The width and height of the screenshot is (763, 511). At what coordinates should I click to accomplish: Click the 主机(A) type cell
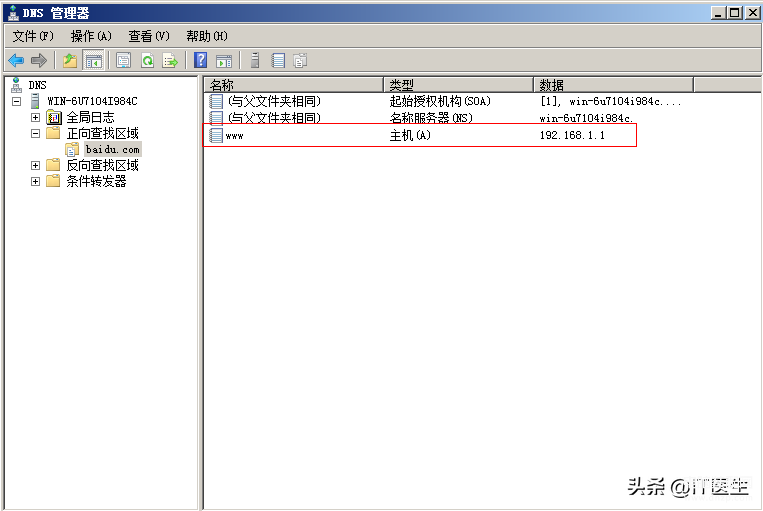410,135
